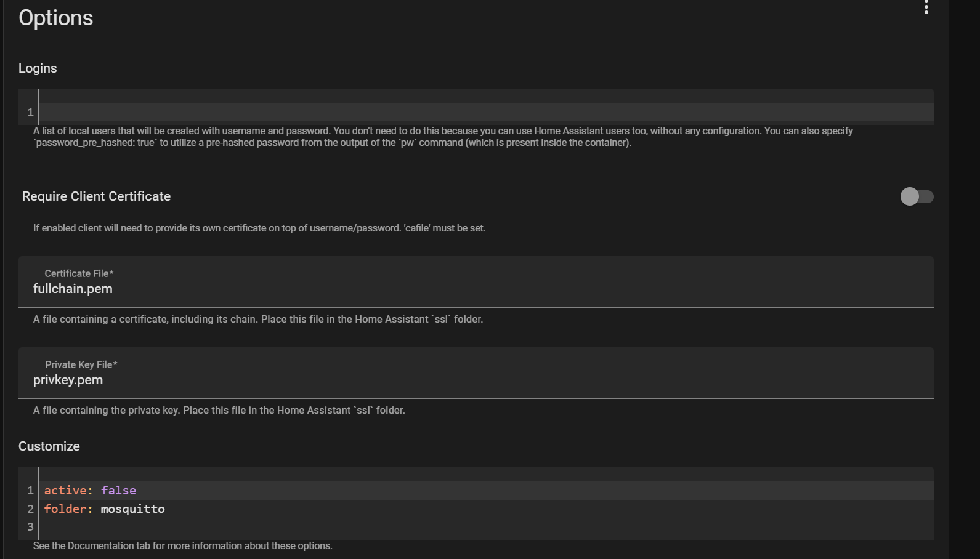Click the Options page title
This screenshot has width=980, height=559.
tap(56, 18)
